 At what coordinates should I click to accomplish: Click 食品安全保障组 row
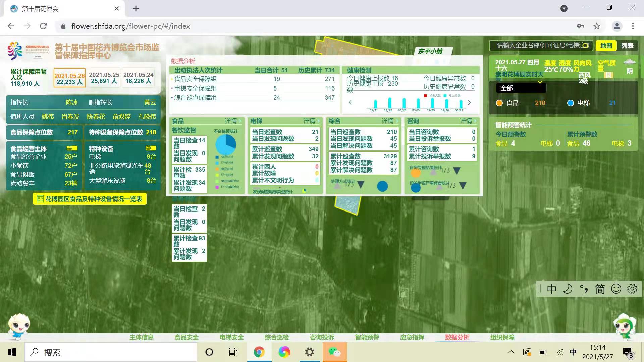tap(254, 79)
